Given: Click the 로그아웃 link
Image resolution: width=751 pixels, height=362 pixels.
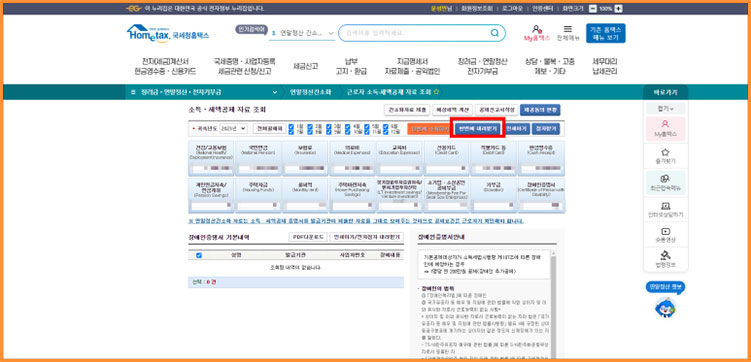Looking at the screenshot, I should tap(512, 9).
